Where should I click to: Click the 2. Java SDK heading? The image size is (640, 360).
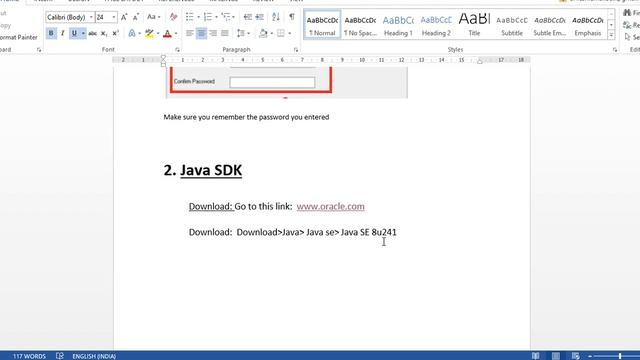click(203, 170)
